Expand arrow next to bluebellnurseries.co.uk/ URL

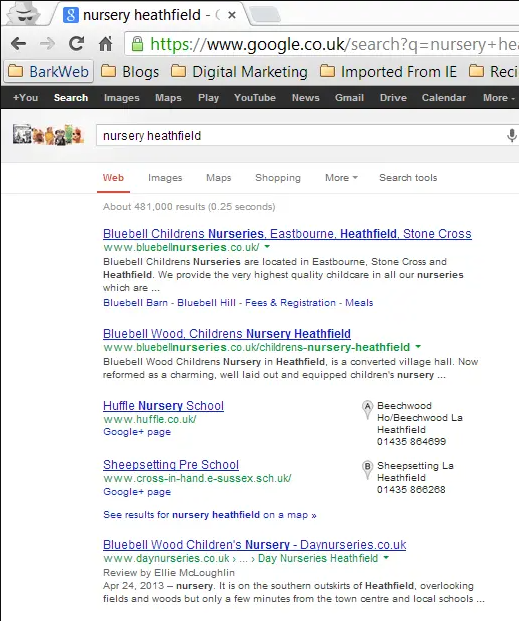click(267, 247)
